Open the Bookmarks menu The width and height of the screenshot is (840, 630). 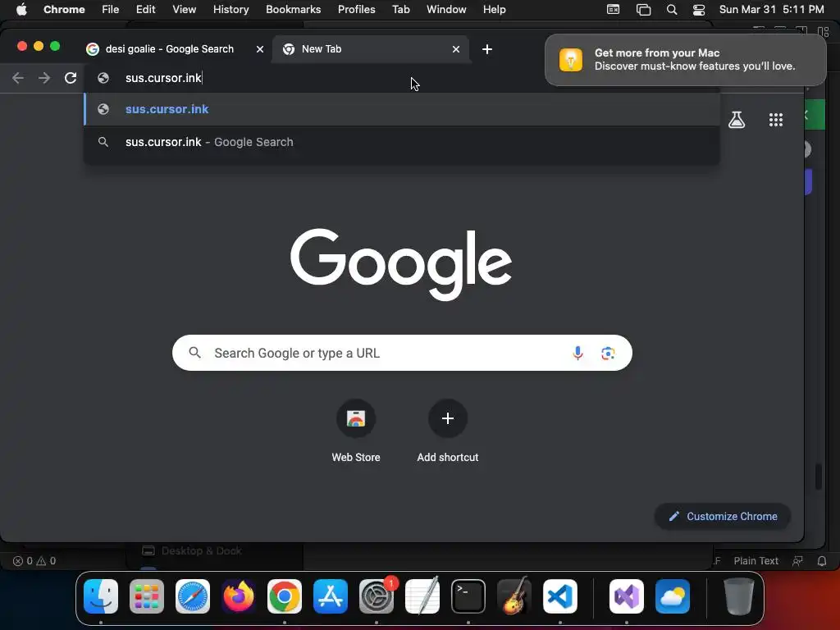point(294,10)
